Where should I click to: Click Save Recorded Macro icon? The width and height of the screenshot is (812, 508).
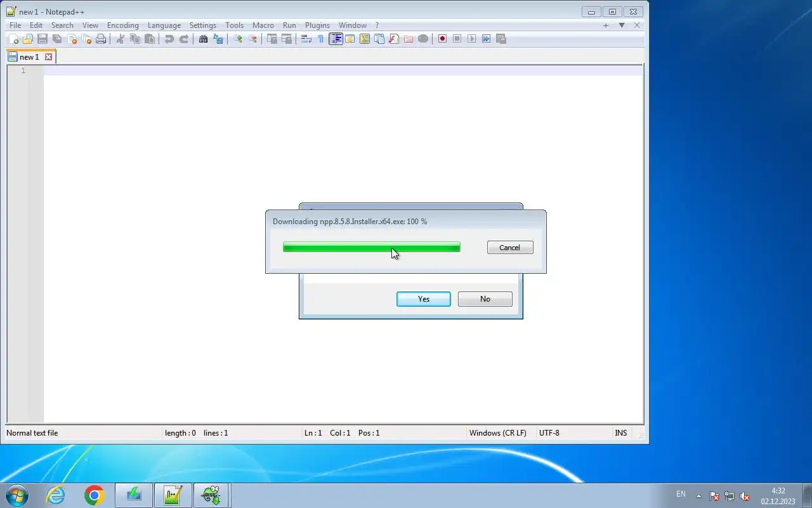click(x=501, y=39)
